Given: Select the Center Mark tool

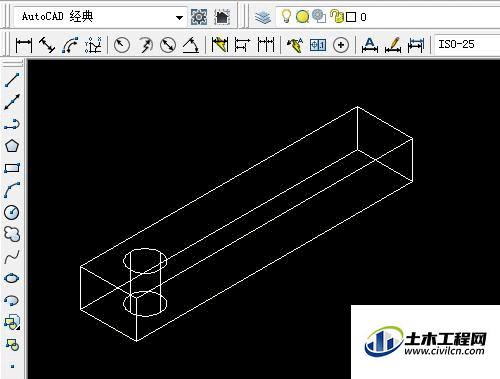Looking at the screenshot, I should (341, 45).
